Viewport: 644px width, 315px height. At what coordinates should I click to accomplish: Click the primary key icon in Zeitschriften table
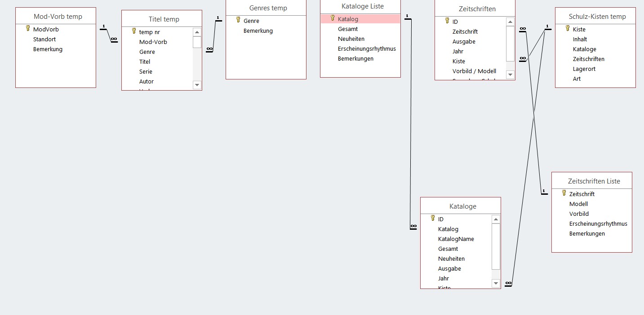tap(447, 21)
